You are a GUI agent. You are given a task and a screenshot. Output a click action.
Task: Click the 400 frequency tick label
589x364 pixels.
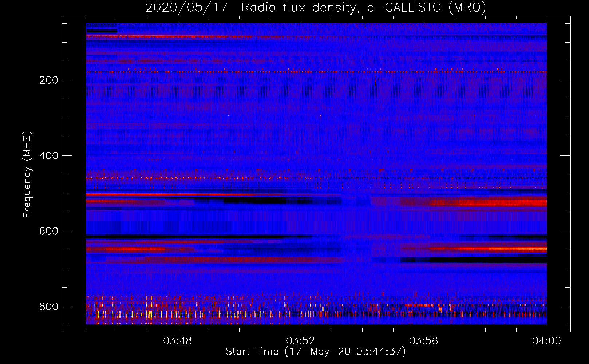click(x=48, y=156)
